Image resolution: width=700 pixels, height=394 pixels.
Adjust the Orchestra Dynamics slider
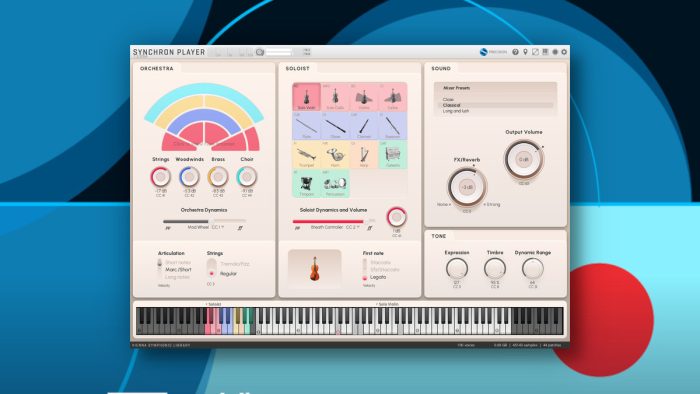click(204, 221)
